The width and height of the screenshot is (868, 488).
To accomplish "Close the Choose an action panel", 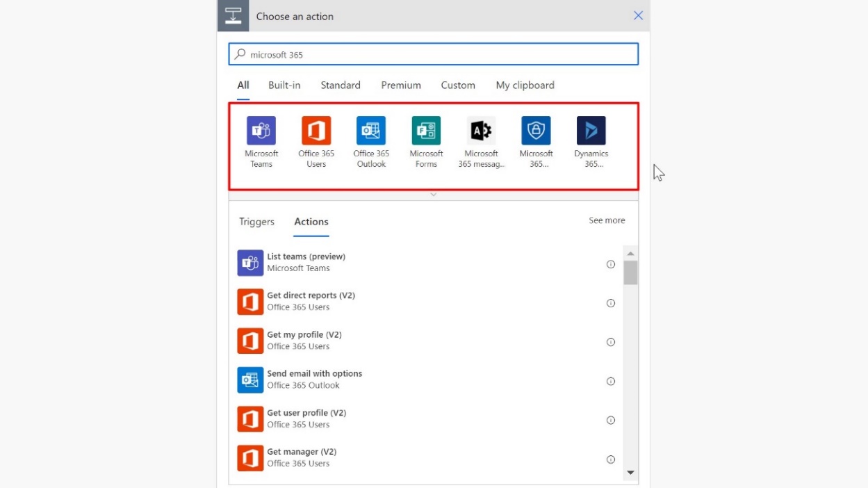I will tap(638, 15).
